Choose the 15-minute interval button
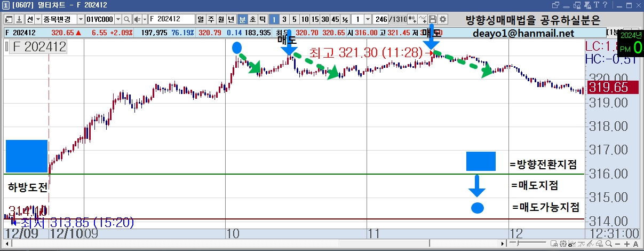The image size is (644, 251). 315,19
